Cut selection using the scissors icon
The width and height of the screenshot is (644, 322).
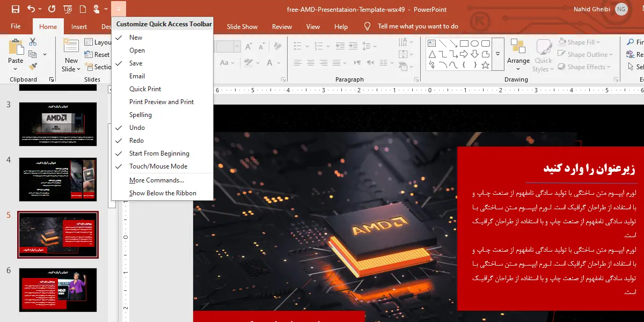click(33, 42)
